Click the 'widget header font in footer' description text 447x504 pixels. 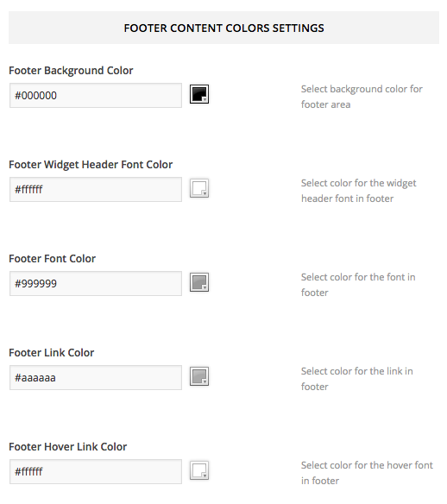tap(359, 191)
